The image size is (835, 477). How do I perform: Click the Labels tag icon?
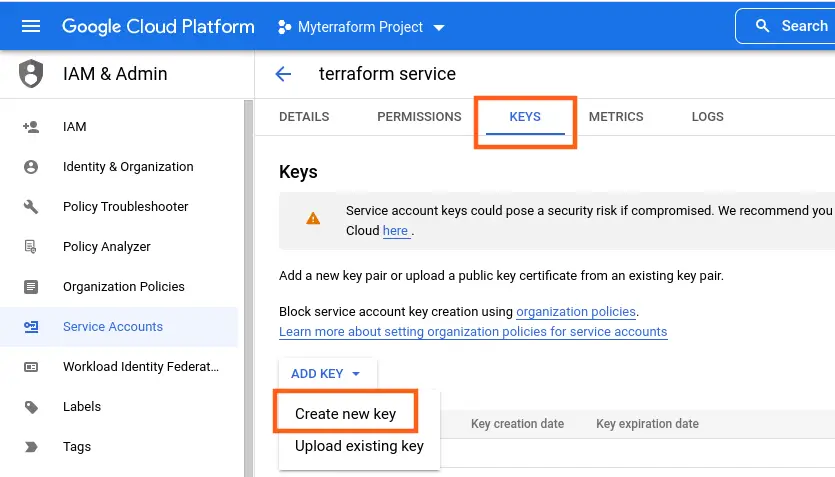(31, 407)
